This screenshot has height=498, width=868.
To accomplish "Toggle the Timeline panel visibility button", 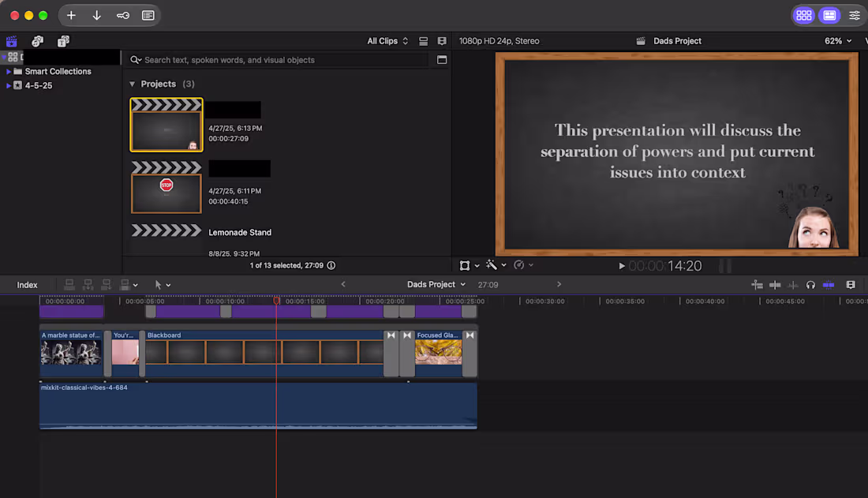I will coord(829,16).
